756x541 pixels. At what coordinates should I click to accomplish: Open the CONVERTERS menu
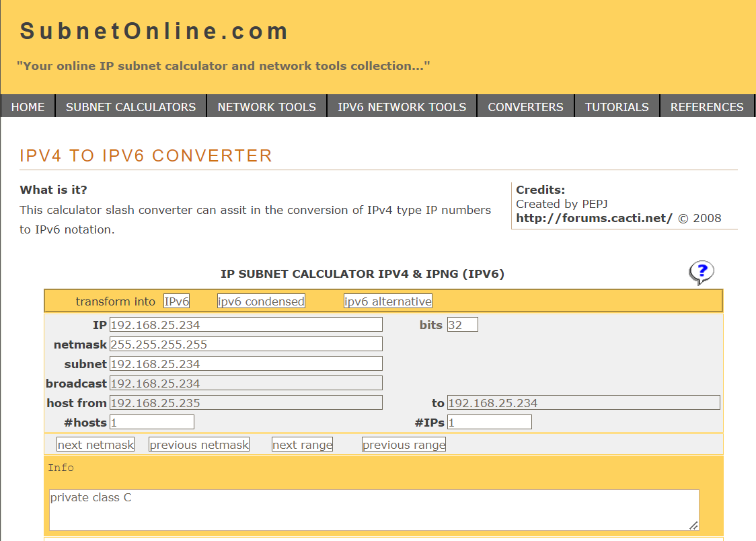pos(525,107)
